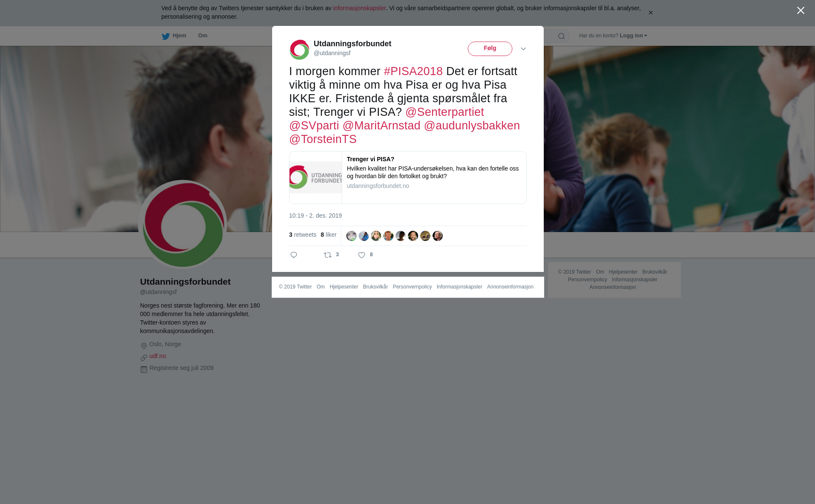Dismiss the cookie notice with small X
This screenshot has height=504, width=815.
pyautogui.click(x=650, y=13)
